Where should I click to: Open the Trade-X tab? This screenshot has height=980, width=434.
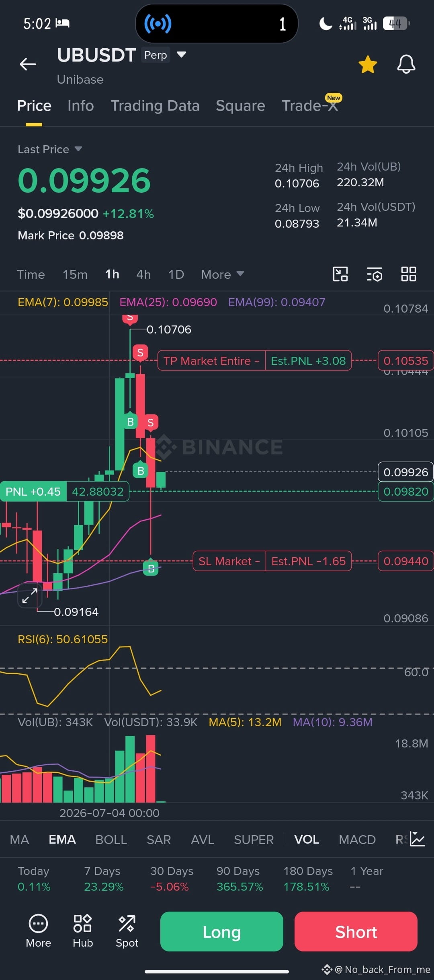309,106
